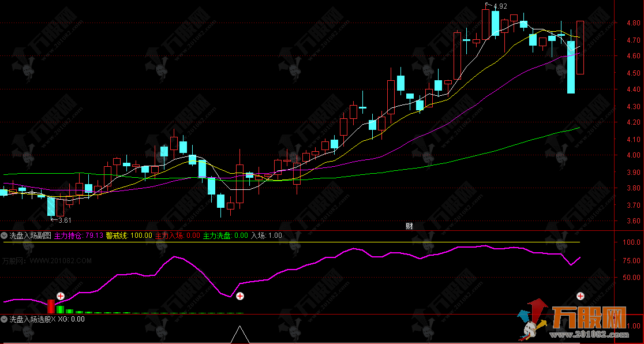Open the 财 financial info marker

tap(409, 226)
